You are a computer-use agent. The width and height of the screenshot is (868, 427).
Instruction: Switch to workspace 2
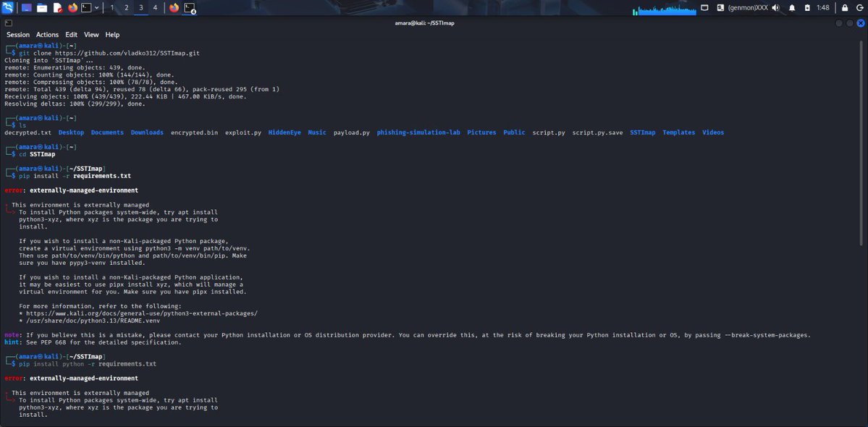126,8
